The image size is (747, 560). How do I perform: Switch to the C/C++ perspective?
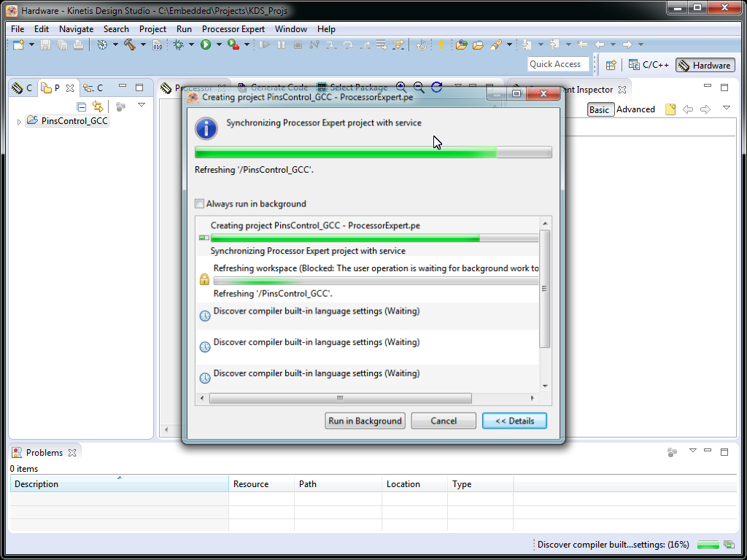point(649,65)
